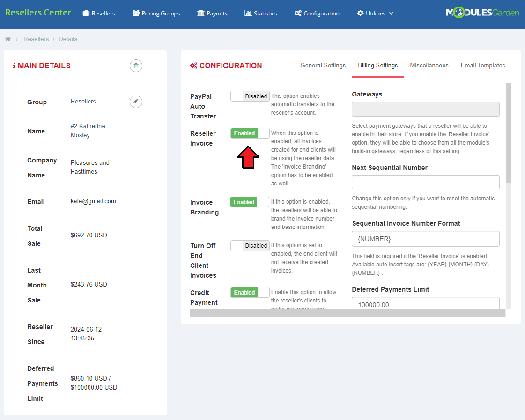Open the #2 Katherine Mosley client link
The height and width of the screenshot is (420, 525).
click(88, 131)
